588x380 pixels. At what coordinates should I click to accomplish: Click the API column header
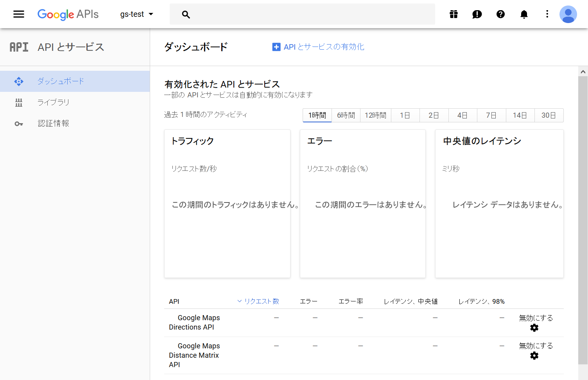point(174,301)
